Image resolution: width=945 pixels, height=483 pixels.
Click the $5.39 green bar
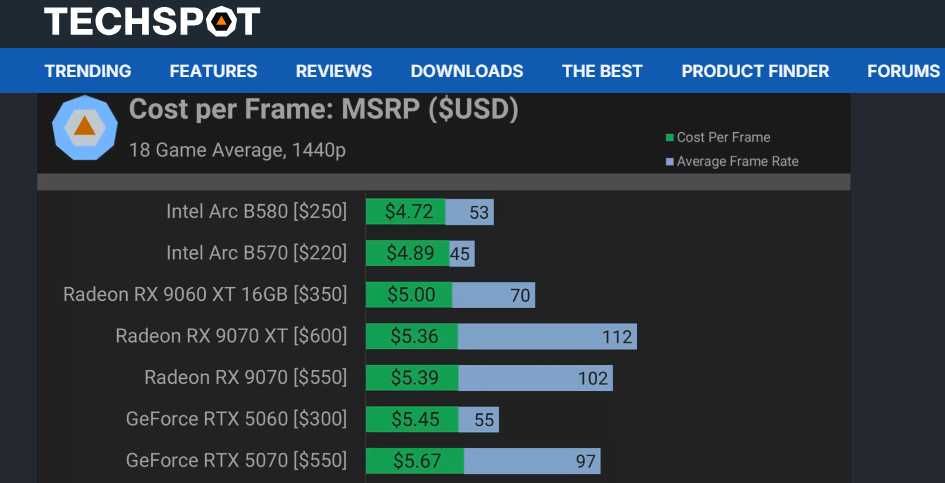tap(412, 378)
